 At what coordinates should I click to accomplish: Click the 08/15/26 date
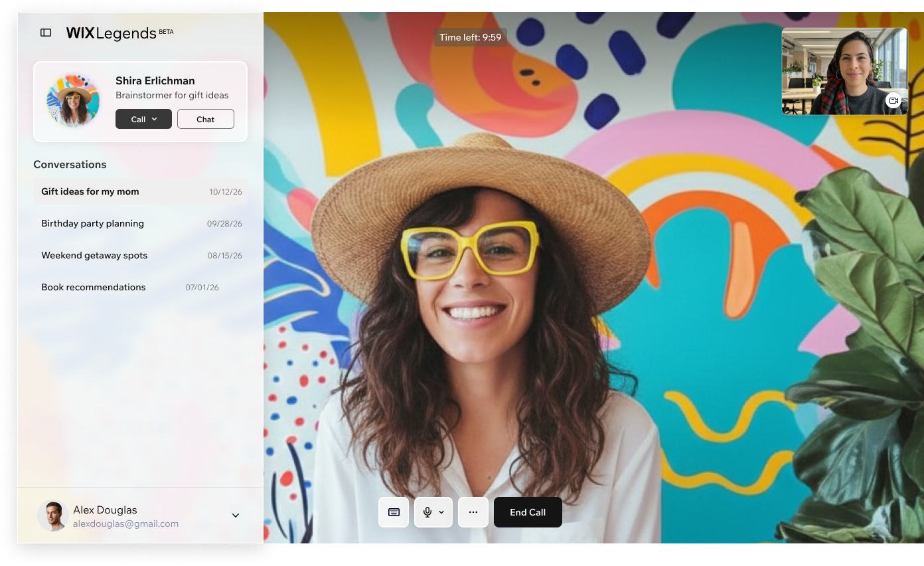point(224,256)
